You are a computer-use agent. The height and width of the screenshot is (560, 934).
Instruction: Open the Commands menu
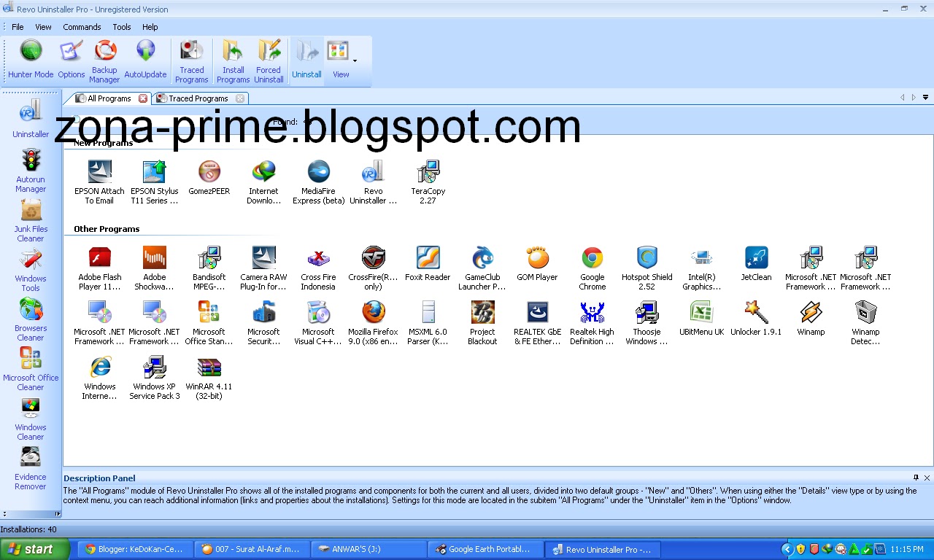[82, 27]
